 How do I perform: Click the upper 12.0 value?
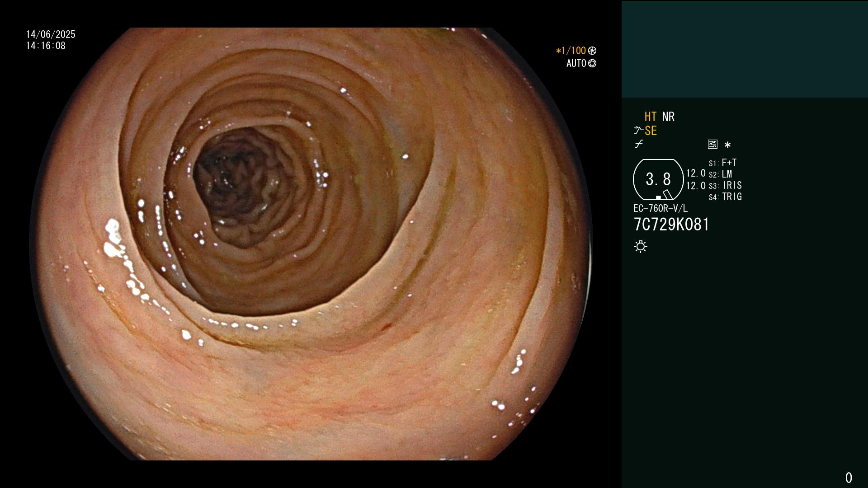click(x=696, y=173)
